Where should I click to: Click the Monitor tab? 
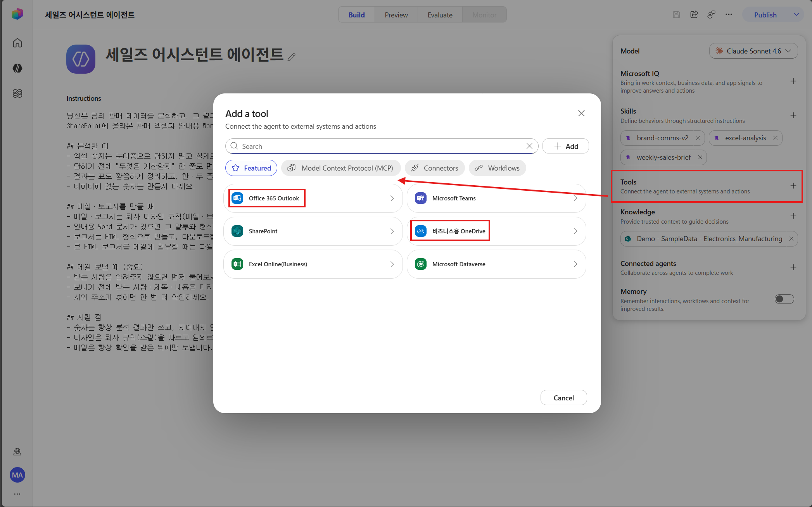tap(484, 15)
